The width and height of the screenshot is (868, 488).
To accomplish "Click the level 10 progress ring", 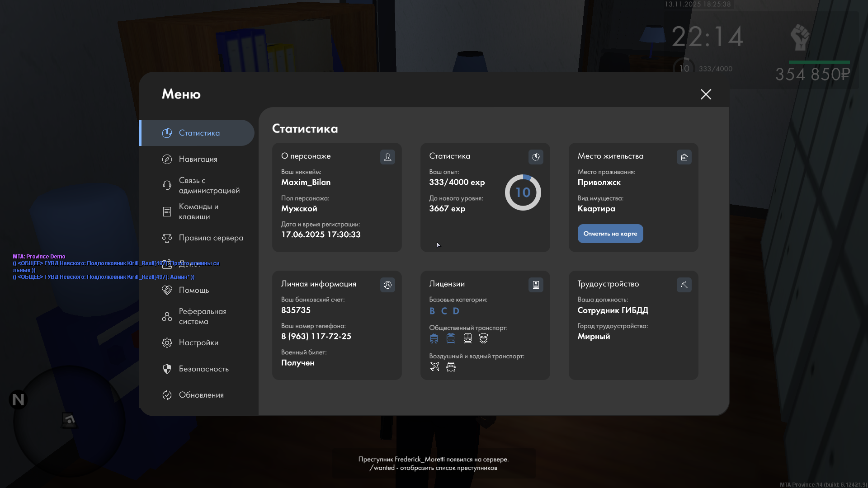I will pos(523,192).
